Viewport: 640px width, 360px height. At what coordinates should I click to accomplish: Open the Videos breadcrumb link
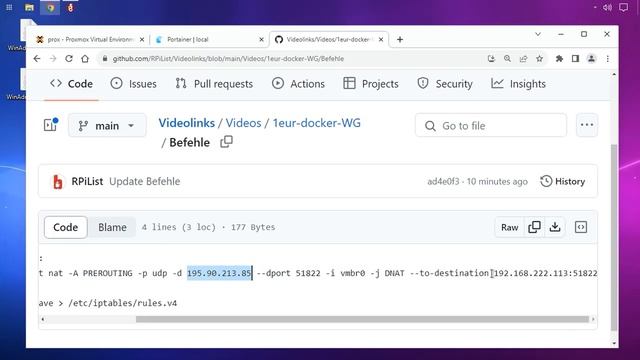pos(243,123)
